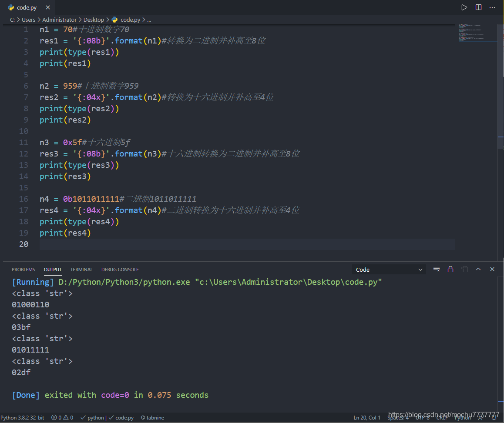504x423 pixels.
Task: Open the More Actions ellipsis menu
Action: [492, 7]
